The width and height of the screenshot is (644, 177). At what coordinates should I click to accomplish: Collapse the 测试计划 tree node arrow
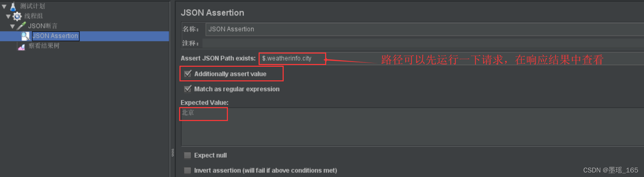4,6
